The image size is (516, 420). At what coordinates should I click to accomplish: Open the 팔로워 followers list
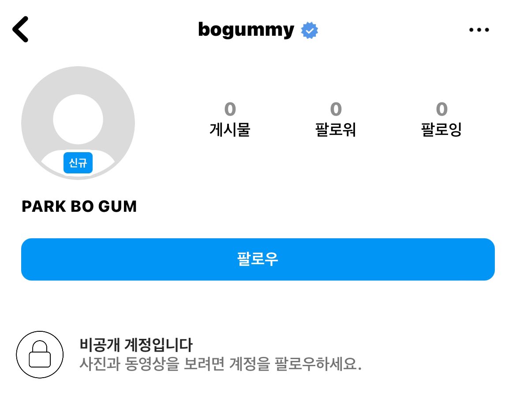point(336,129)
